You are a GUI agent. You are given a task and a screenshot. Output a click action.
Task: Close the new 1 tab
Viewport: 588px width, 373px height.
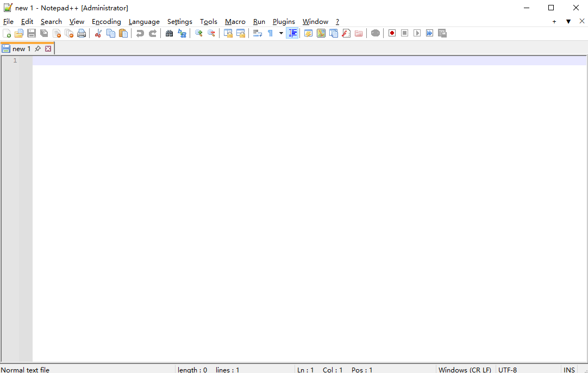pos(48,49)
